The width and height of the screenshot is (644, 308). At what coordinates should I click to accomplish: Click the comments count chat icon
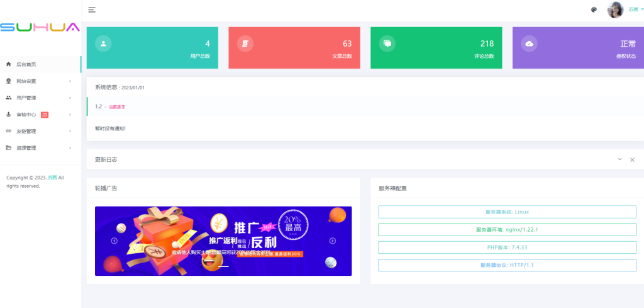click(x=387, y=43)
